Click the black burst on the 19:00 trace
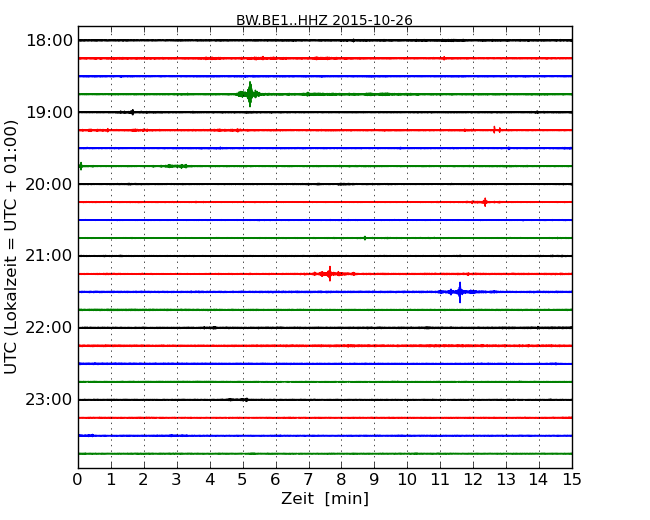The image size is (650, 520). [x=128, y=112]
